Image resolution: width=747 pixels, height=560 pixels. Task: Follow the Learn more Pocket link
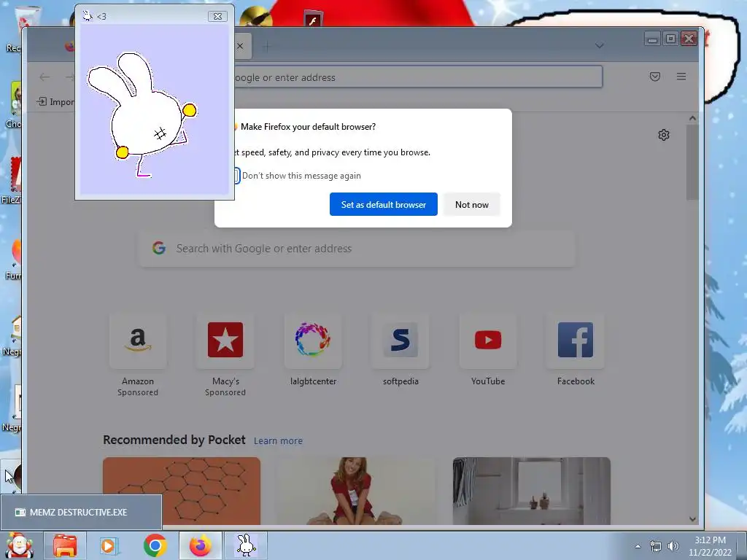point(278,441)
